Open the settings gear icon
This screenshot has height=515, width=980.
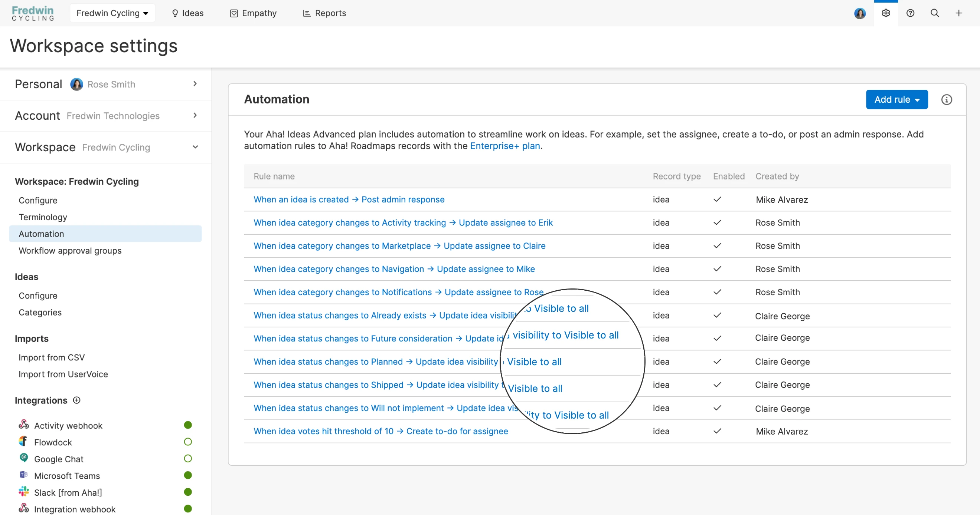click(x=886, y=13)
